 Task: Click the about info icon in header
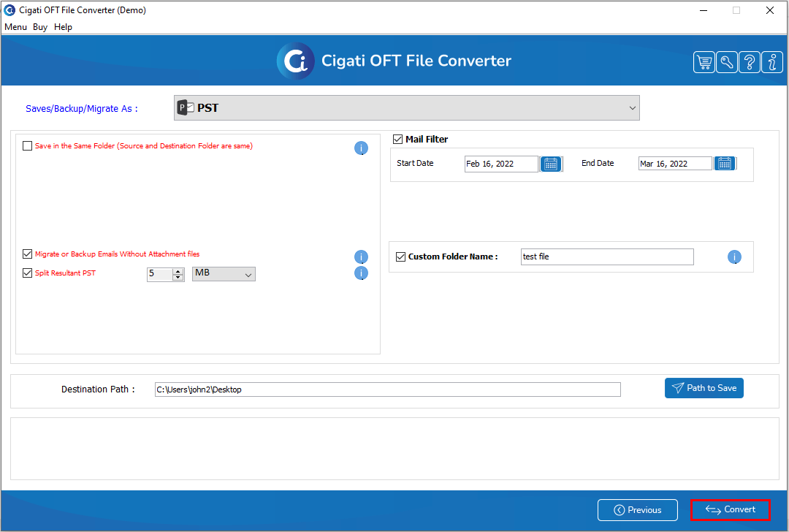[x=772, y=62]
